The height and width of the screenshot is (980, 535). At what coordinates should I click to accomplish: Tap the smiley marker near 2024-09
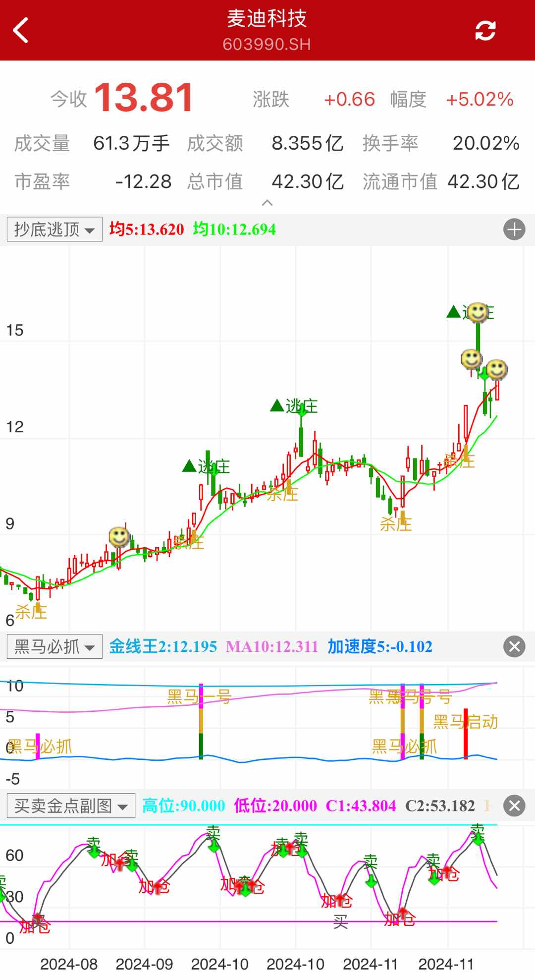[x=119, y=536]
